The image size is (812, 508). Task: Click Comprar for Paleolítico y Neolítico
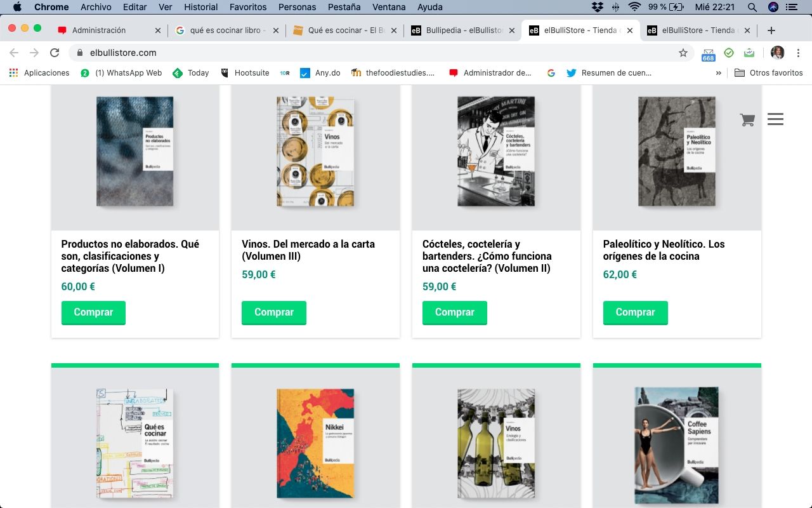click(635, 312)
